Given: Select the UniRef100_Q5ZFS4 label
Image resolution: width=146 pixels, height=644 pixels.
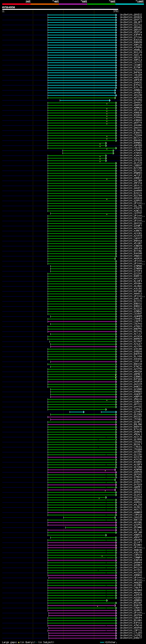Looking at the screenshot, I should 131,32.
